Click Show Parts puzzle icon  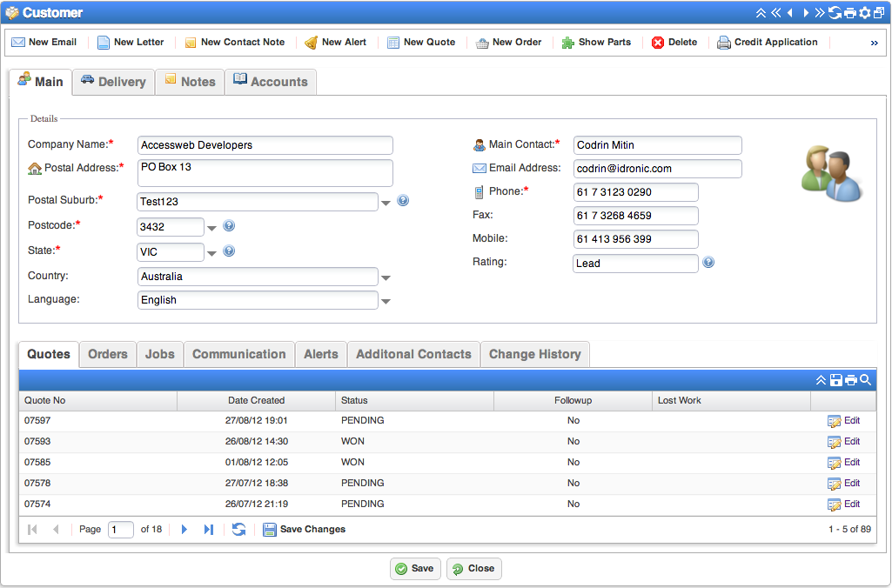pyautogui.click(x=567, y=42)
